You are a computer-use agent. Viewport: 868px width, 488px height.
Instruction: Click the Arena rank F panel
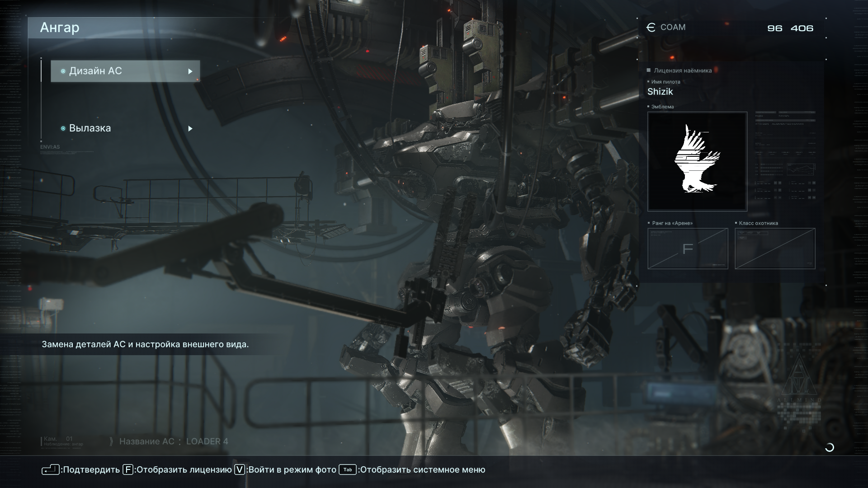pyautogui.click(x=688, y=249)
